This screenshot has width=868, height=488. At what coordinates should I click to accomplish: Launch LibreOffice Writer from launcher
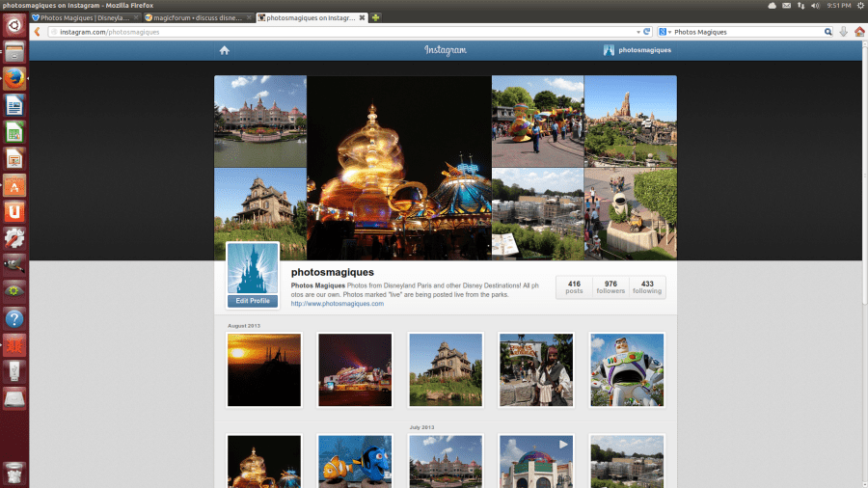(x=14, y=105)
